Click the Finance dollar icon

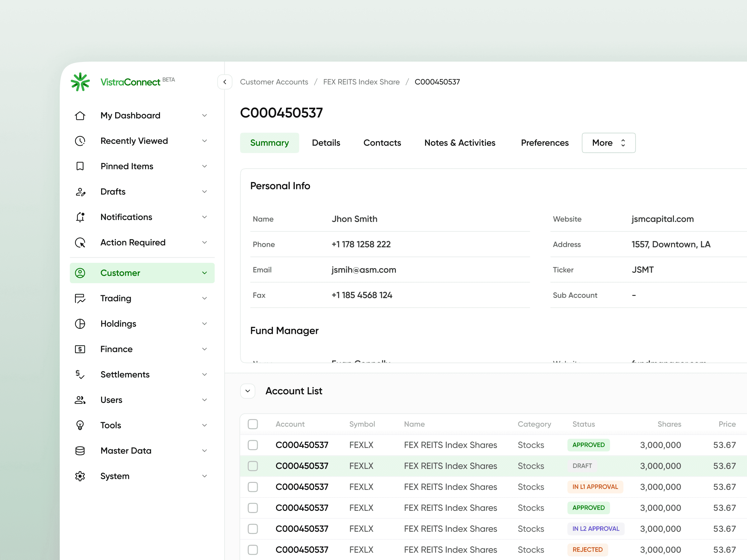click(x=80, y=349)
